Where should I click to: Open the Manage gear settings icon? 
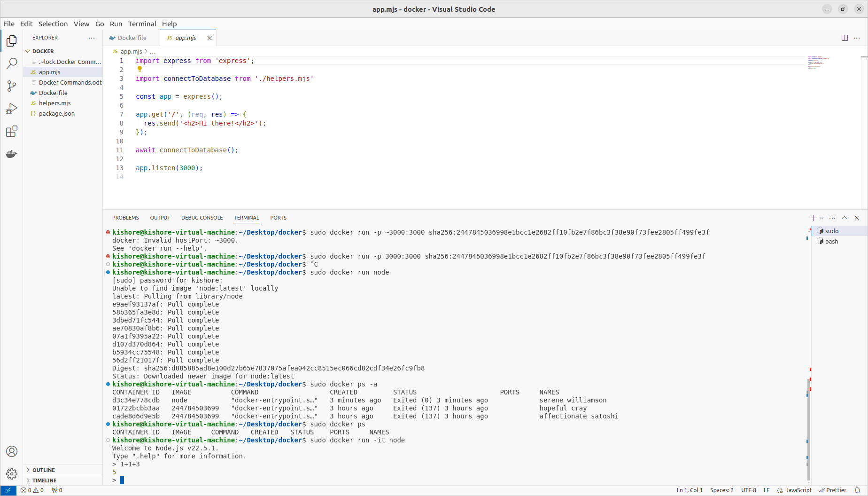pyautogui.click(x=12, y=473)
